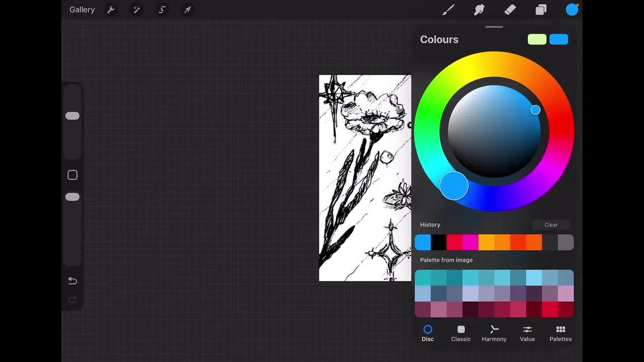Pick the magenta swatch in History

[470, 242]
